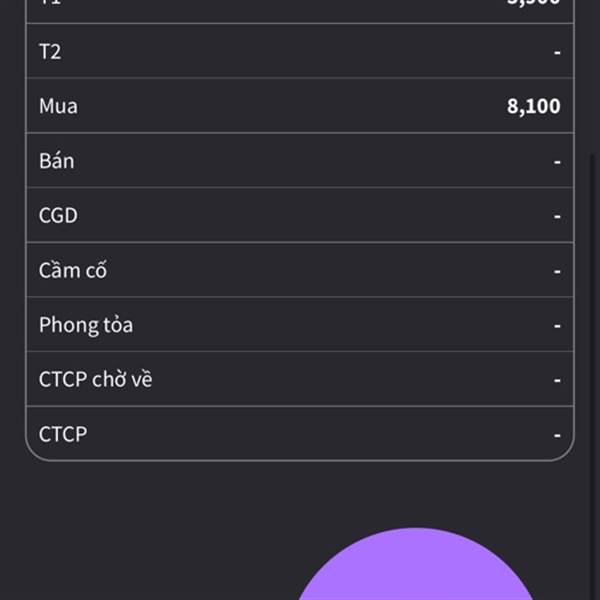Screen dimensions: 600x600
Task: Click the purple pie chart segment
Action: [415, 566]
